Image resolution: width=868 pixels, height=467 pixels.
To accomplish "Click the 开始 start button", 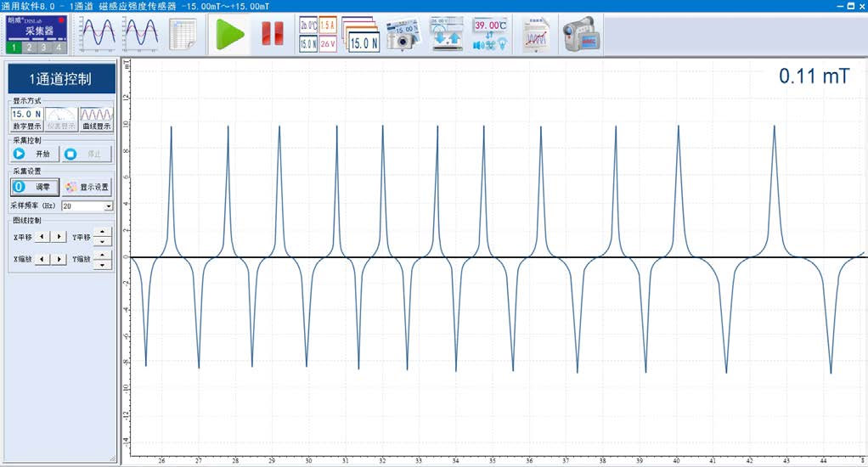I will point(35,155).
